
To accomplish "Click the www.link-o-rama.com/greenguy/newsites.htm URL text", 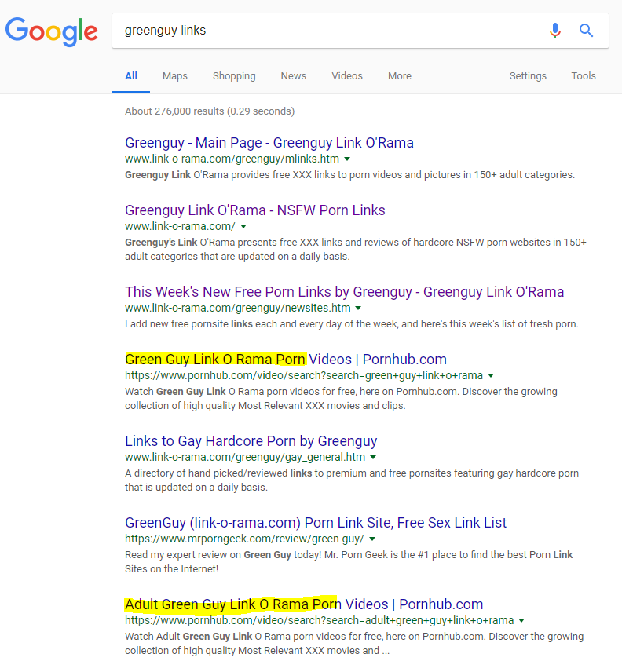I will 237,309.
